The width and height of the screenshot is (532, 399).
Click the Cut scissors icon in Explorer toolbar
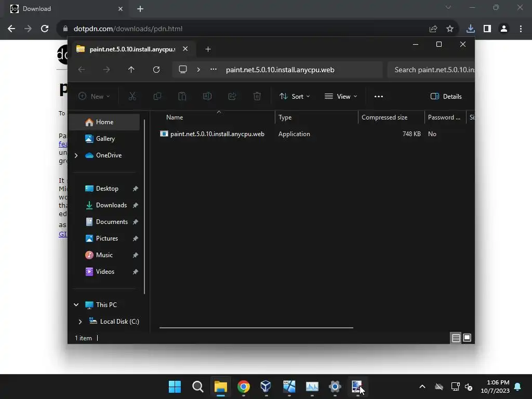click(x=132, y=96)
